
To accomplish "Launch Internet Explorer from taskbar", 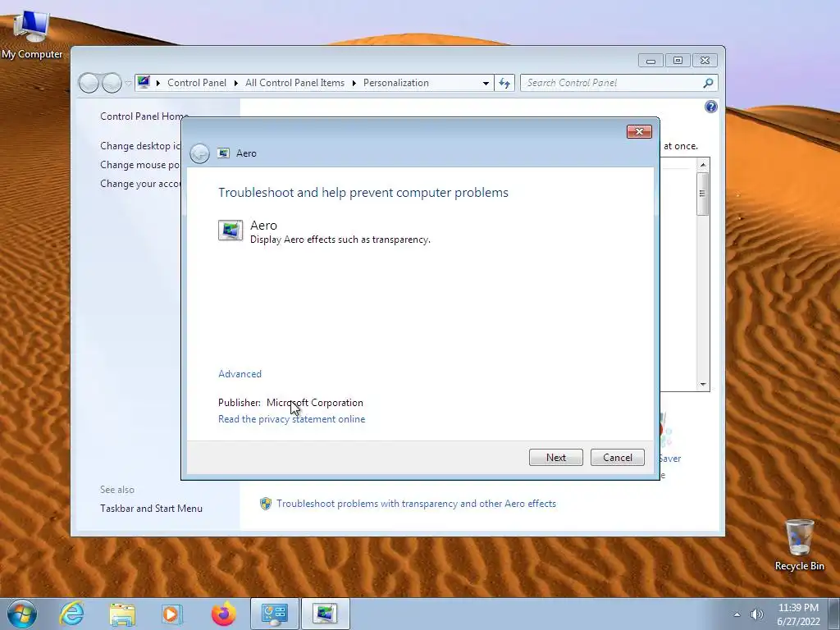I will (72, 614).
